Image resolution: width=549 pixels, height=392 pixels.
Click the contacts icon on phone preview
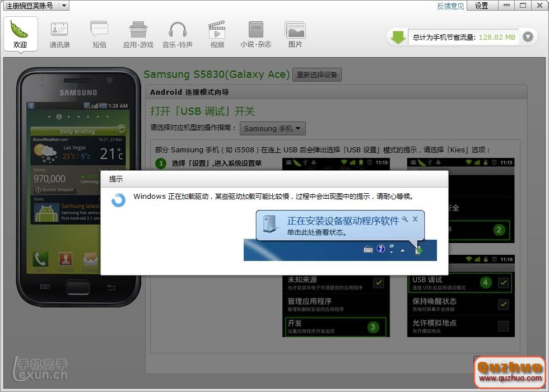tap(66, 259)
